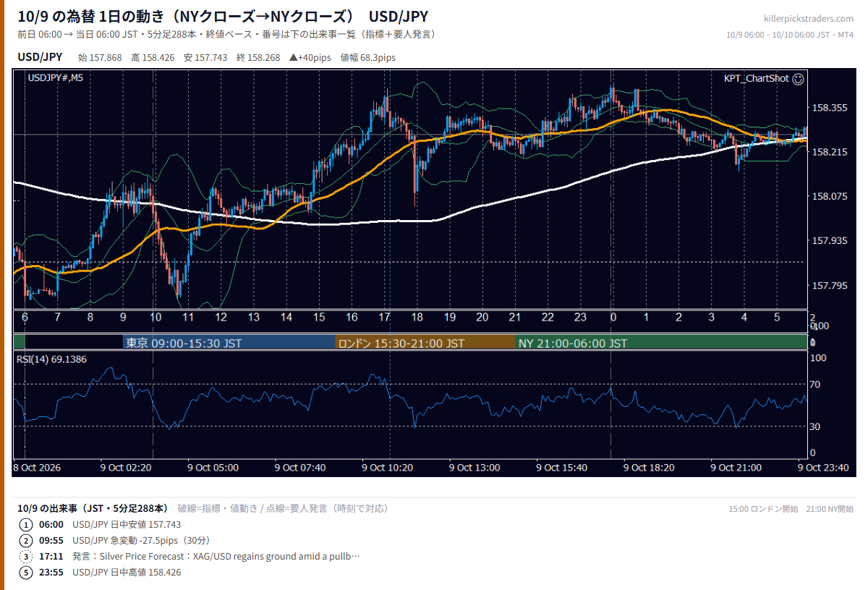Click the 9 Oct 13:00 time label

[475, 468]
